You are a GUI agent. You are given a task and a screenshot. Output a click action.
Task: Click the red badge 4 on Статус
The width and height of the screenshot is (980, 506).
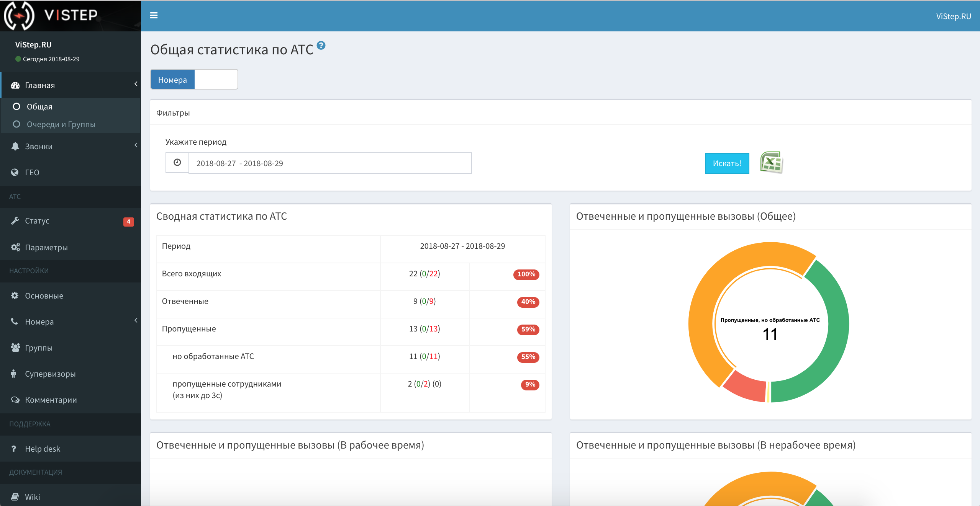[128, 221]
